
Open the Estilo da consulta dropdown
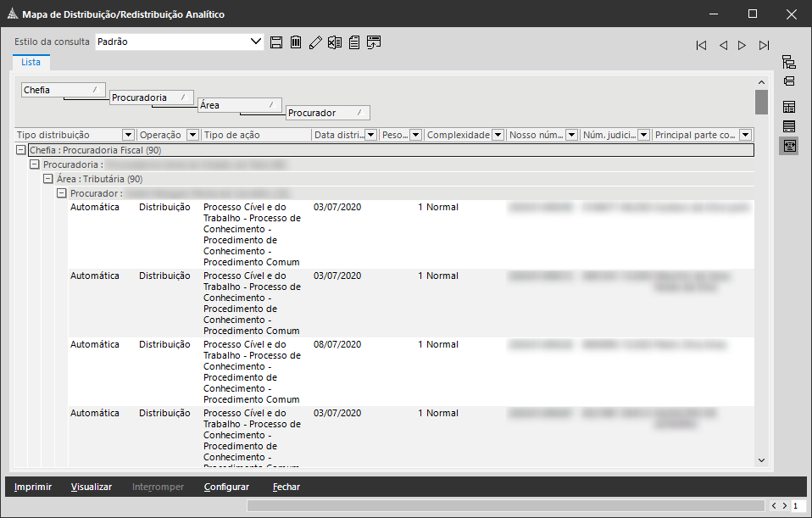(257, 42)
